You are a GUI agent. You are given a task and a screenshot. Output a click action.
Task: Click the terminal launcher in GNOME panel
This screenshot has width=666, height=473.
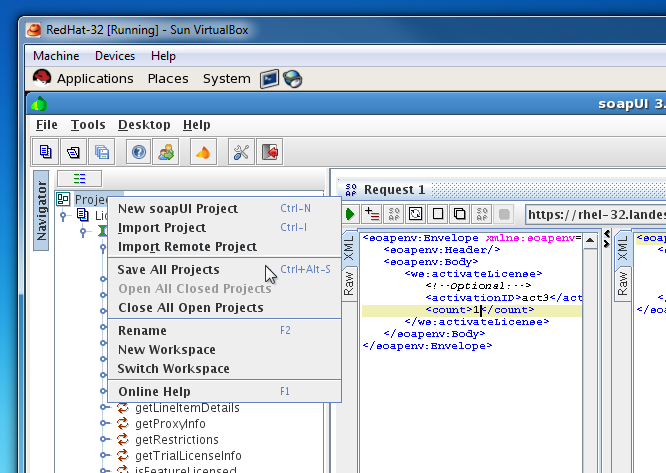(270, 79)
